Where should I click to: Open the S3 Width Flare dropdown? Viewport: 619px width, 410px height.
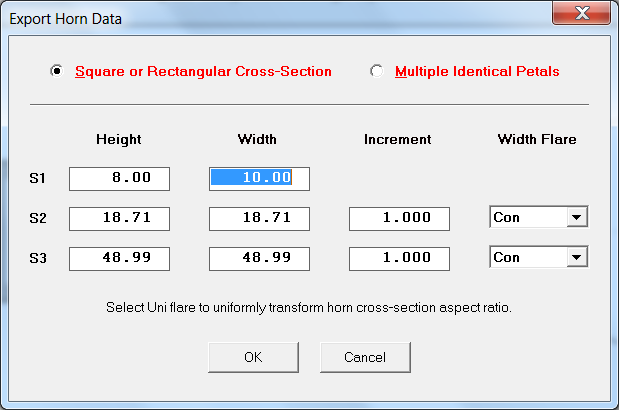pyautogui.click(x=577, y=257)
